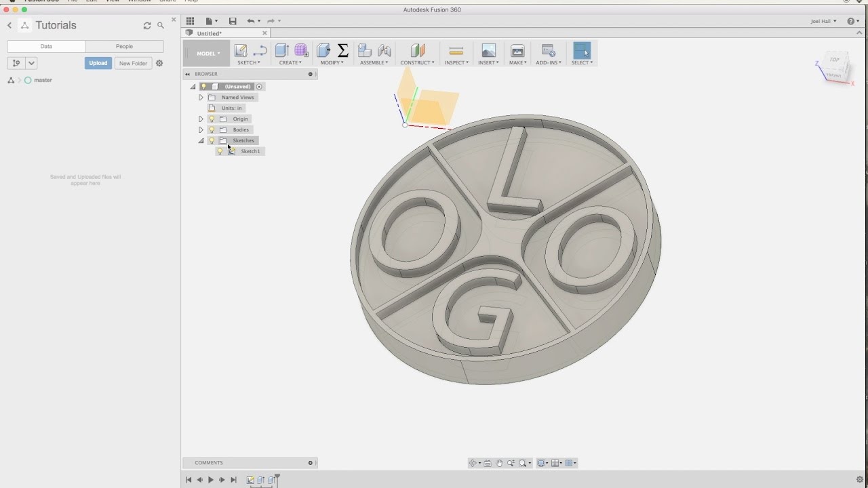
Task: Refresh the Tutorials data panel
Action: coord(147,25)
